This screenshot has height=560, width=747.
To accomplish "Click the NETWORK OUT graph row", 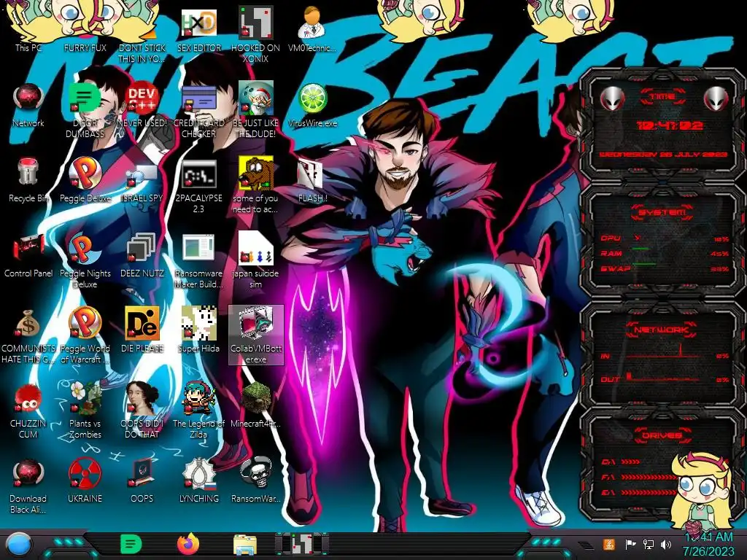I will click(x=665, y=377).
